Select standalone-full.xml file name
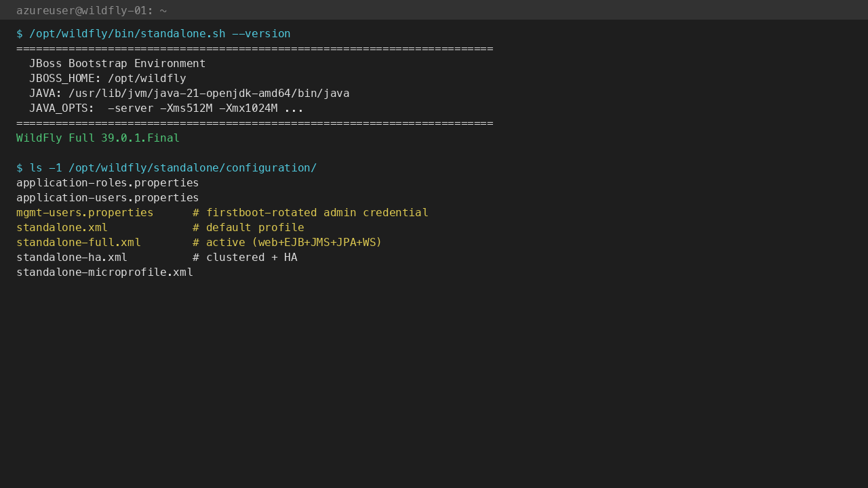 [x=79, y=243]
